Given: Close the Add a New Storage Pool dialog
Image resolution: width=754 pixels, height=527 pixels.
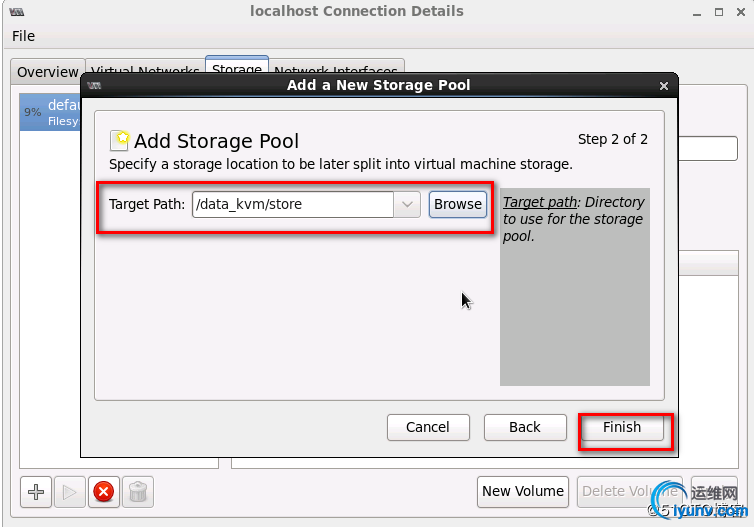Looking at the screenshot, I should (x=665, y=85).
